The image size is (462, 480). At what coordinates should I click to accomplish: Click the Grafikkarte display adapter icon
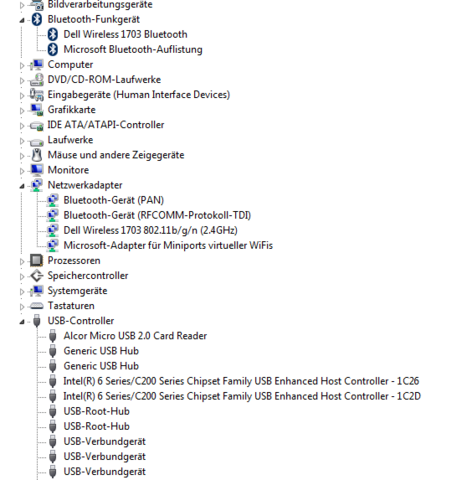37,110
